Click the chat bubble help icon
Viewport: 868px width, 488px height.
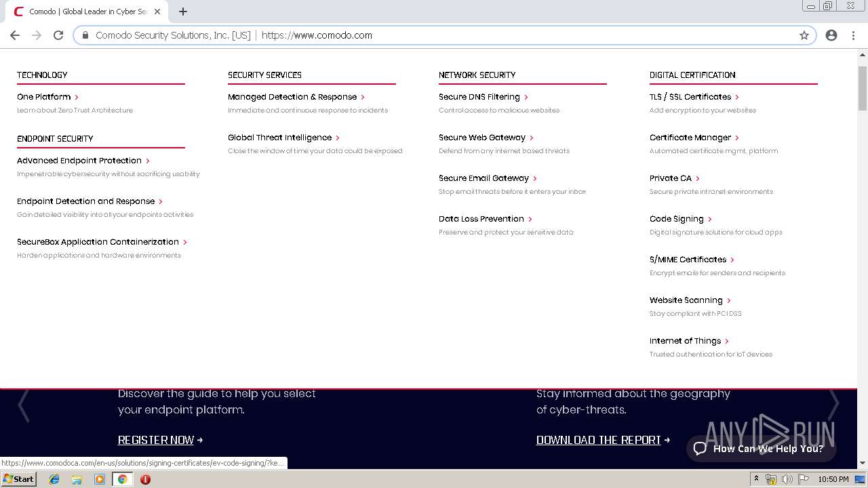pyautogui.click(x=701, y=449)
